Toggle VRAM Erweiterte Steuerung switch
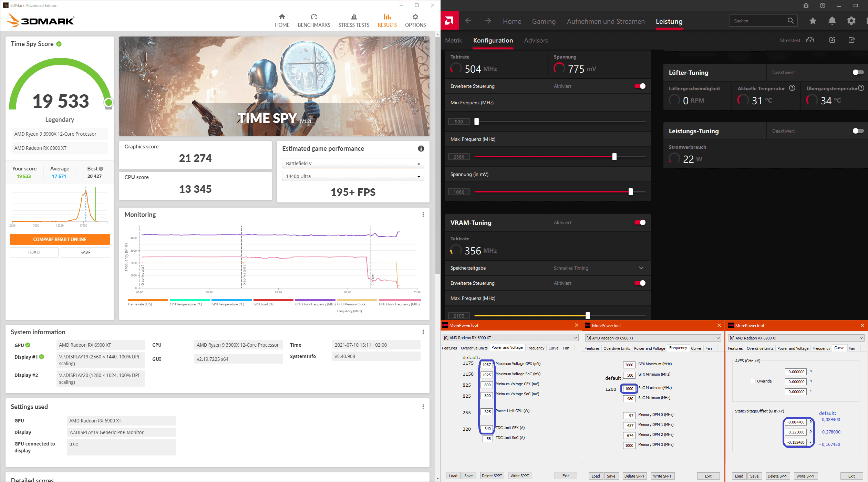Viewport: 868px width, 482px height. click(x=640, y=283)
